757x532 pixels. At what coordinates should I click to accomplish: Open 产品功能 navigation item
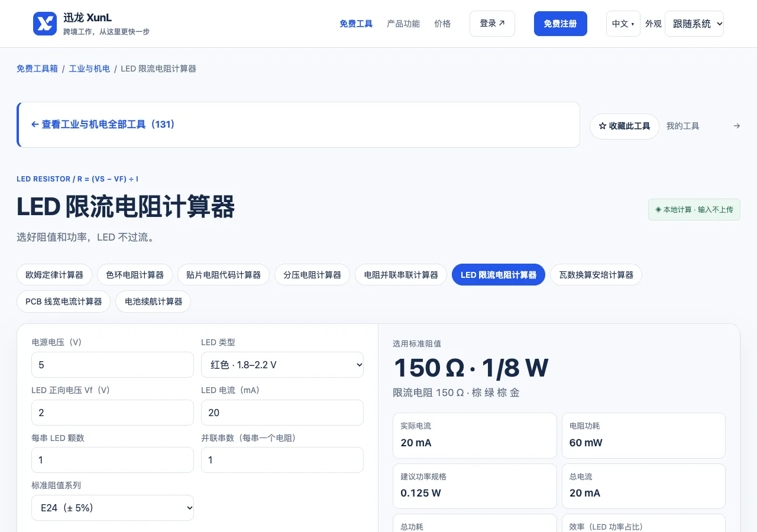403,24
